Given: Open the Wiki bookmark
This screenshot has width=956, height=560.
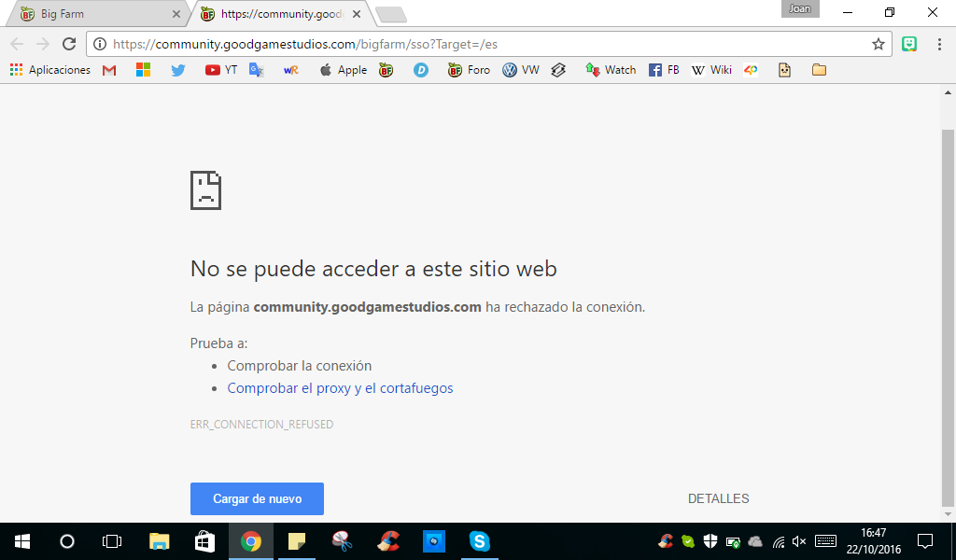Looking at the screenshot, I should coord(710,70).
